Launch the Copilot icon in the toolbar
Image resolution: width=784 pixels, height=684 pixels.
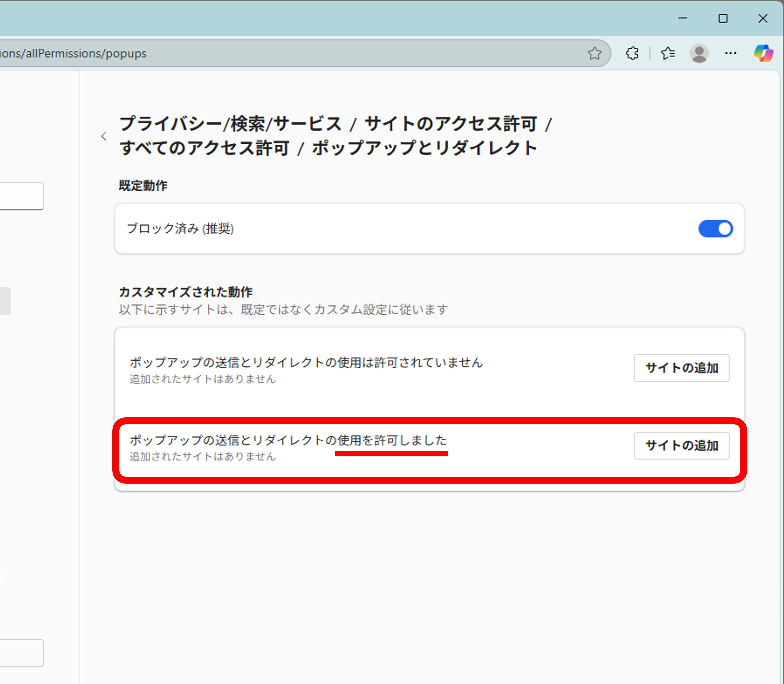[x=763, y=53]
